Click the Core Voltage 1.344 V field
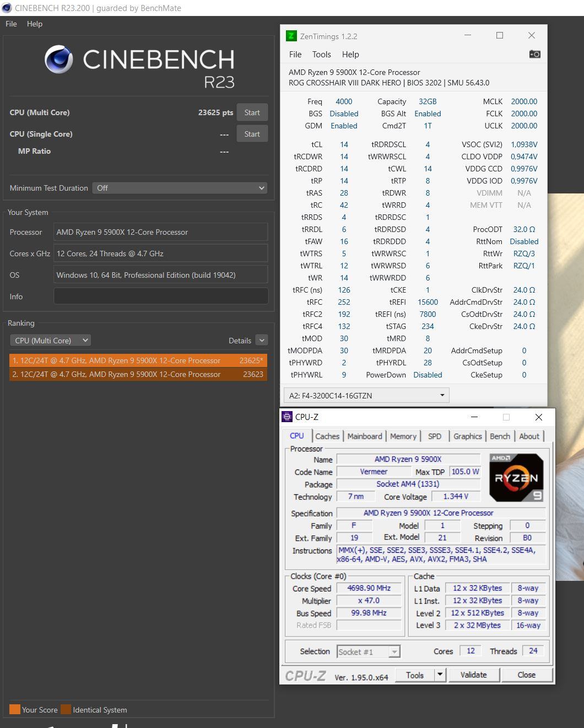The width and height of the screenshot is (584, 728). [456, 497]
